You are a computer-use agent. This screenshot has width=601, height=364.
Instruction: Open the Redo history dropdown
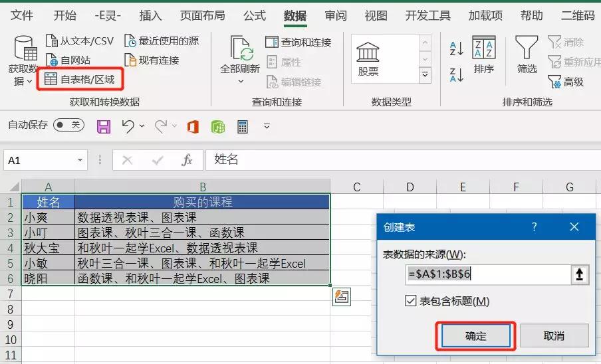(174, 126)
